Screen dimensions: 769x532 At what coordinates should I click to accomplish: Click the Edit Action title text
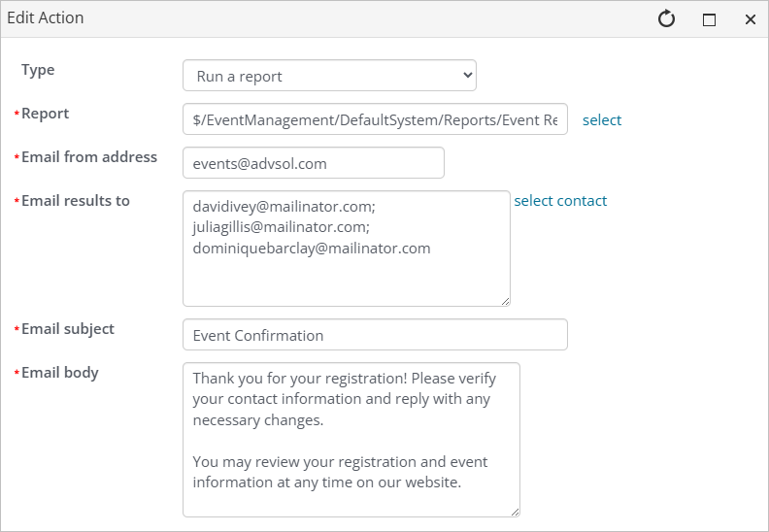[x=45, y=17]
